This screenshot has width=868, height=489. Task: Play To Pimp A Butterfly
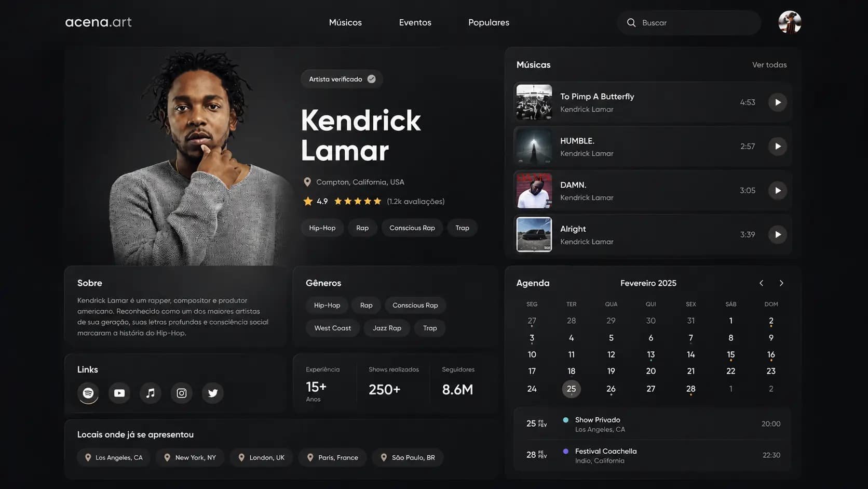click(778, 102)
